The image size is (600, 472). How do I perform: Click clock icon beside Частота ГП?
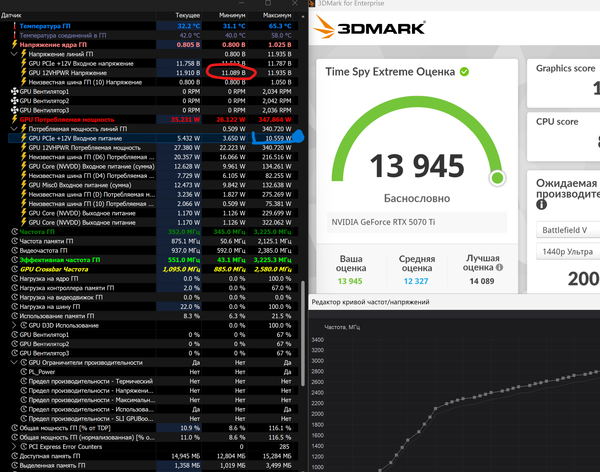click(x=15, y=232)
